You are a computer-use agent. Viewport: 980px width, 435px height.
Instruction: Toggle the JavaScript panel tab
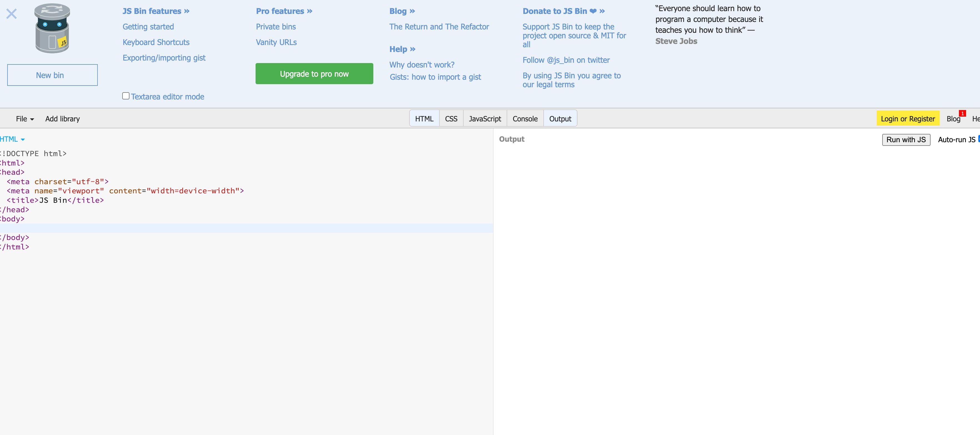[485, 119]
